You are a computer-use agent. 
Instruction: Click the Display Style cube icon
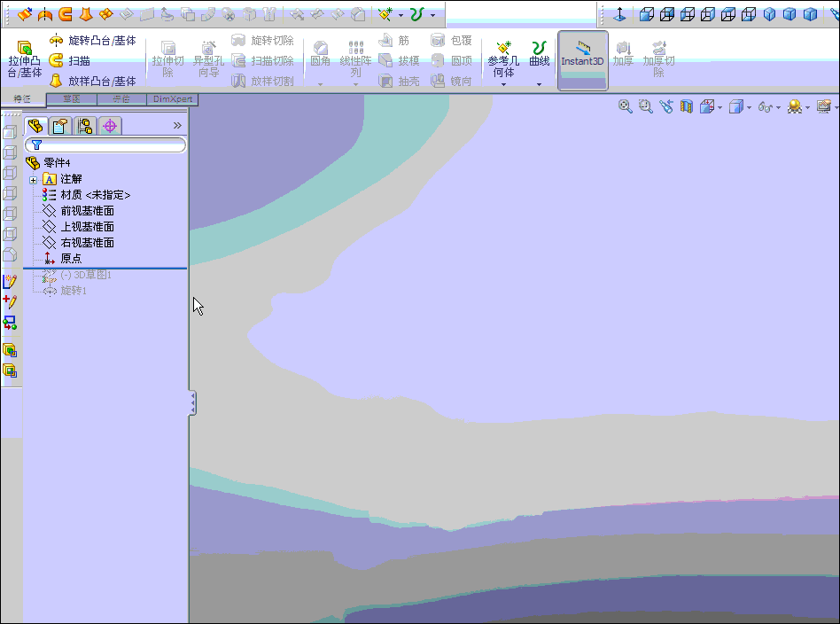coord(736,106)
